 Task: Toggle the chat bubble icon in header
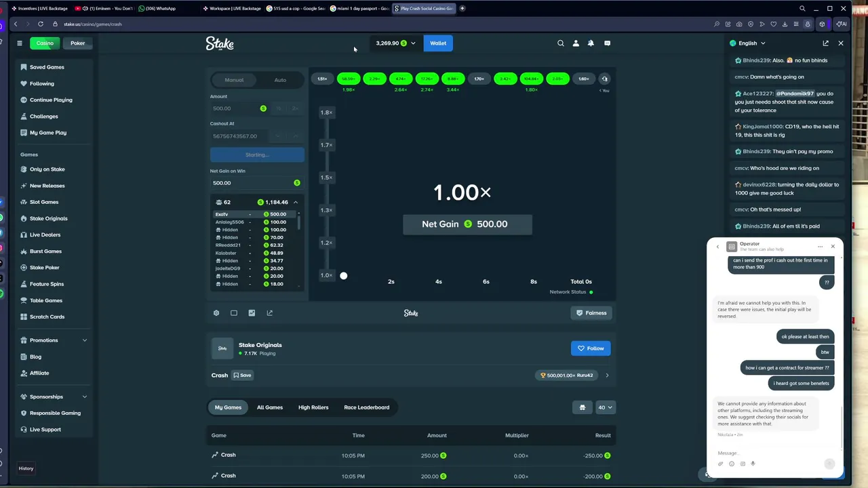tap(607, 43)
